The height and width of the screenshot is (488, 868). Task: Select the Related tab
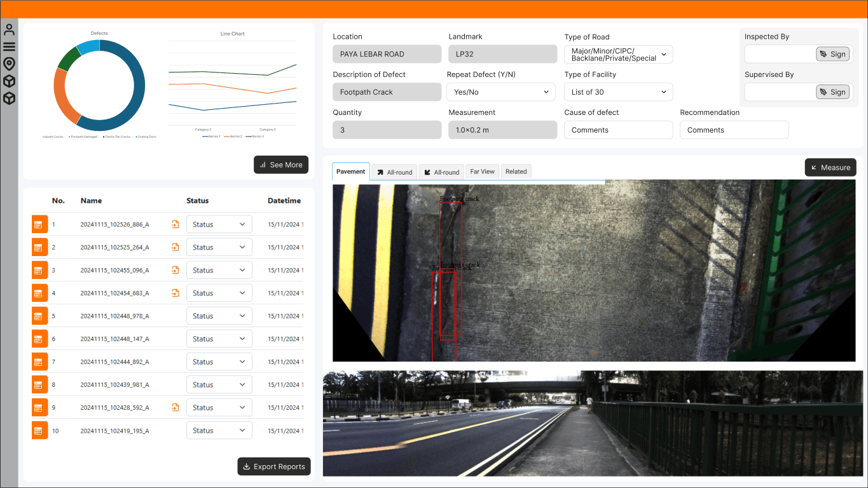(516, 172)
